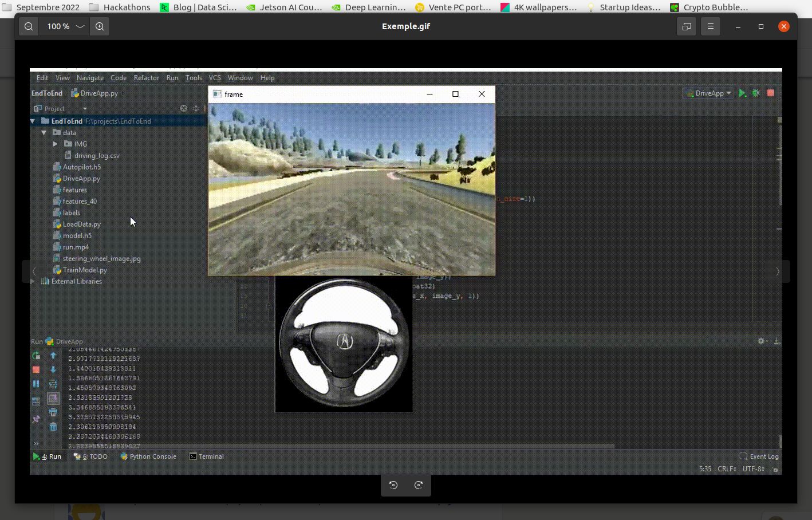Select TrainModel.py in the project tree
Screen dimensions: 812x520
click(85, 270)
